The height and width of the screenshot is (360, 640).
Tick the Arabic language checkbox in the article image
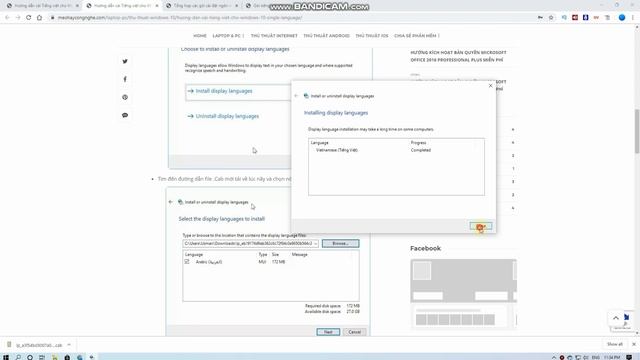(187, 262)
